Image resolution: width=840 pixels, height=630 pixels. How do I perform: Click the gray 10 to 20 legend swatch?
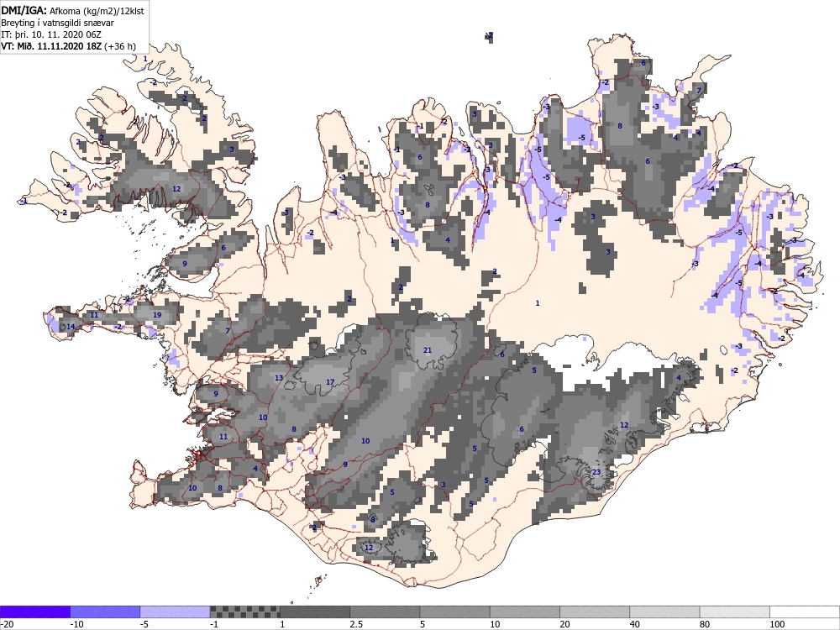coord(525,612)
